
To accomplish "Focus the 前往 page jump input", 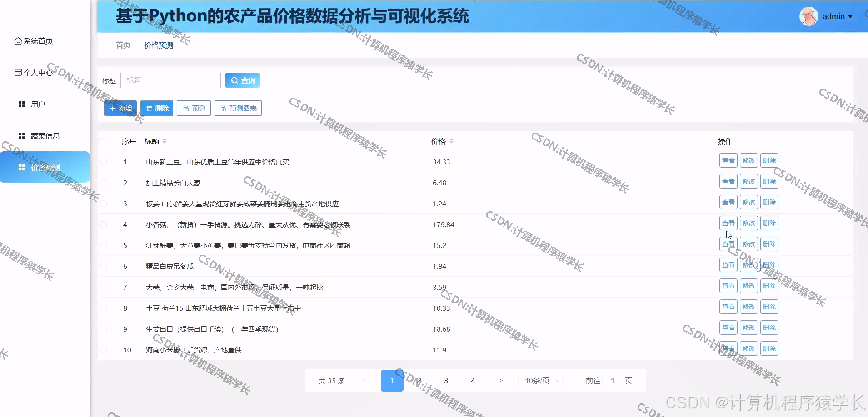I will click(x=613, y=381).
